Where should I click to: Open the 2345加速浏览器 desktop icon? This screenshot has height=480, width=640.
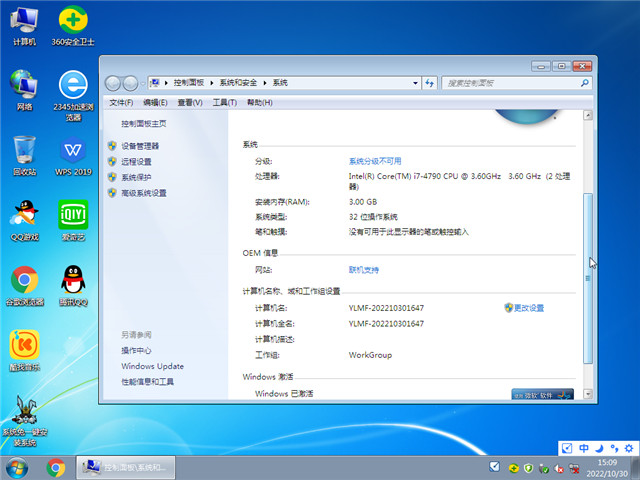pyautogui.click(x=72, y=88)
